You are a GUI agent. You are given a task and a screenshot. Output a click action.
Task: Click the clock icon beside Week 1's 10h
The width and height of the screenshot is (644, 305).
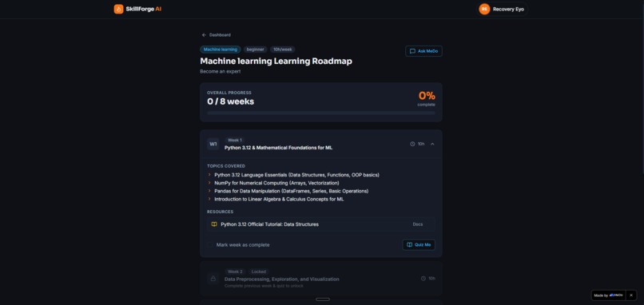412,144
